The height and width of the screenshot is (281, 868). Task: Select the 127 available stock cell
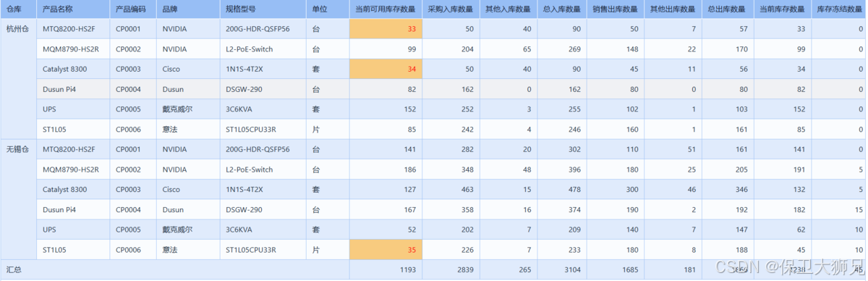(x=386, y=189)
